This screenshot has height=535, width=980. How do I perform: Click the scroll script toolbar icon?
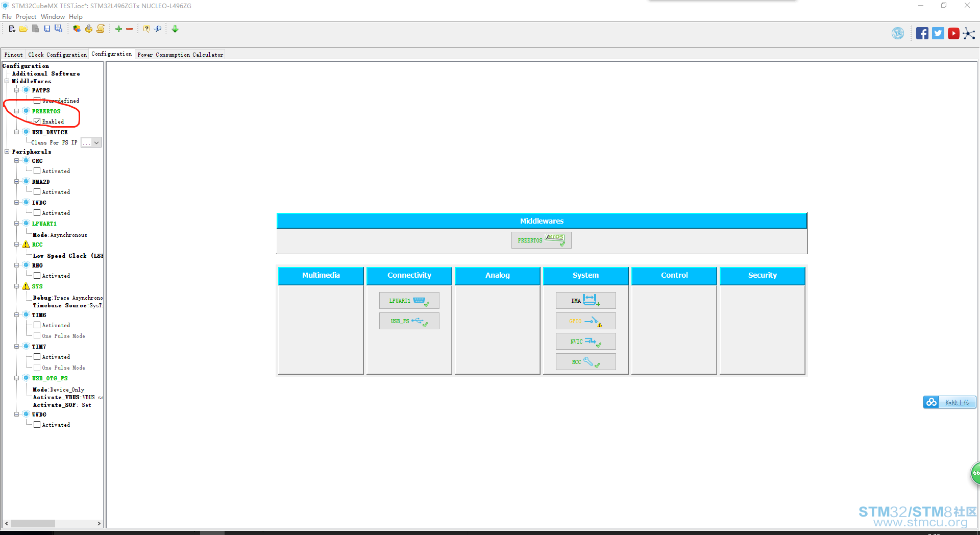click(x=101, y=29)
